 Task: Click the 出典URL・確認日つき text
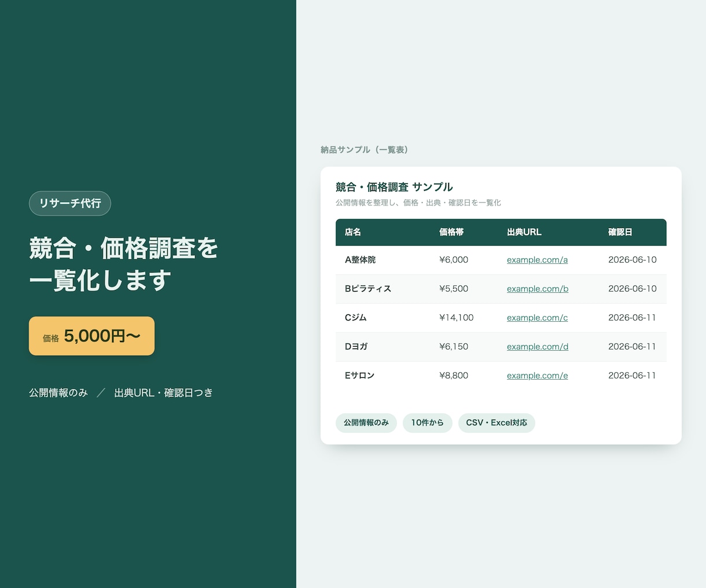pos(164,393)
